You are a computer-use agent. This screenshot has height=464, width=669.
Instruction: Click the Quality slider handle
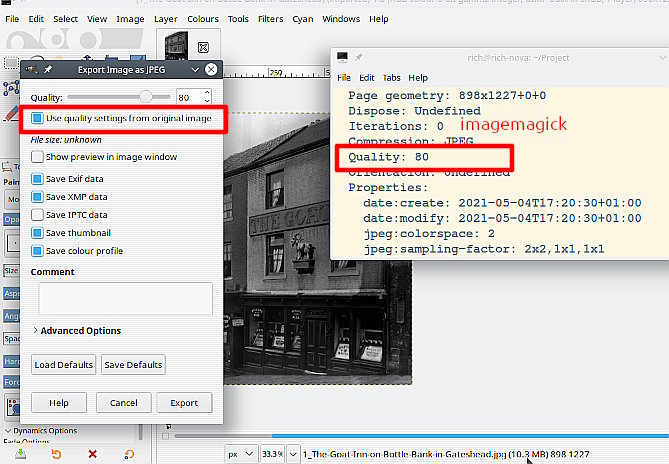click(147, 97)
